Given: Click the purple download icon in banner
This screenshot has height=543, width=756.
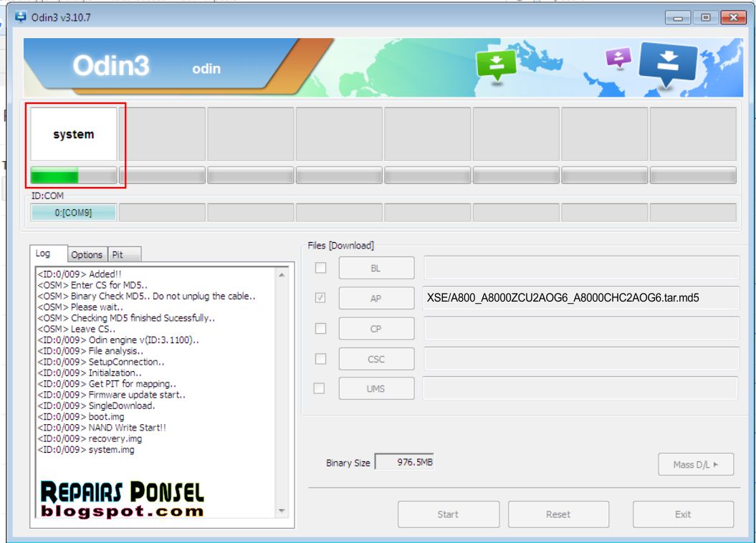Looking at the screenshot, I should [618, 58].
